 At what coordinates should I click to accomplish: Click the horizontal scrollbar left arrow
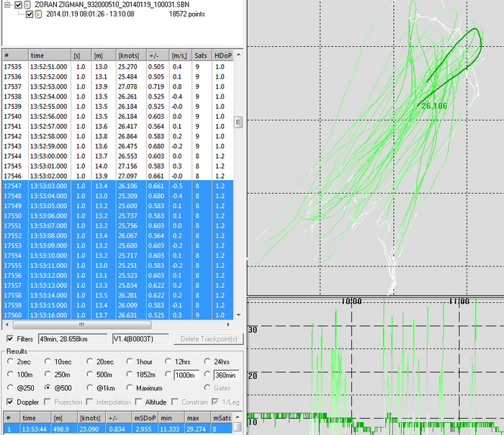pos(7,325)
